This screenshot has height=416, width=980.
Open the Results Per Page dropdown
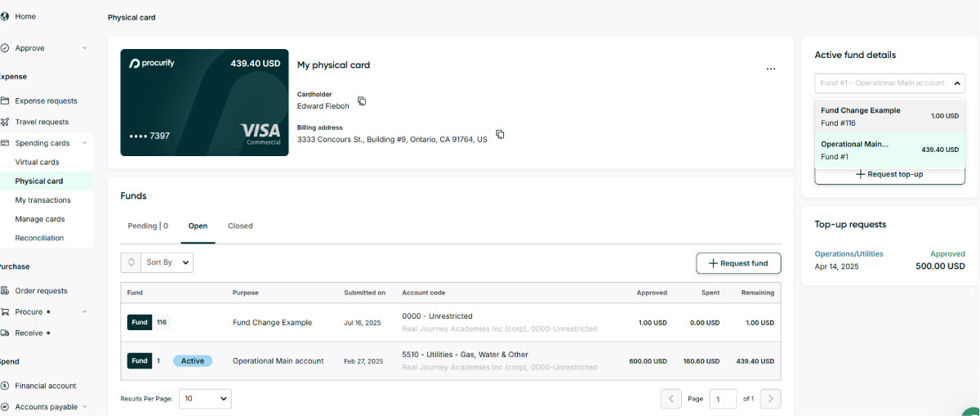(x=204, y=399)
